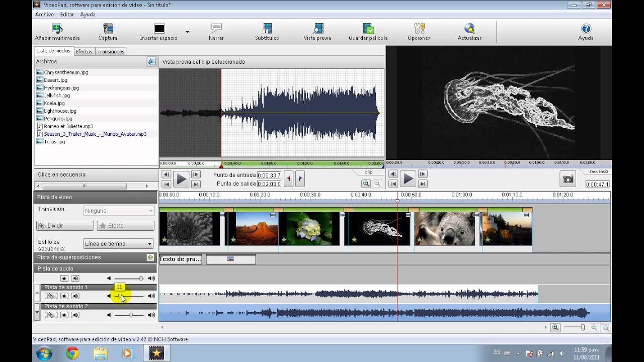
Task: Step back one frame in clip preview
Action: (166, 174)
